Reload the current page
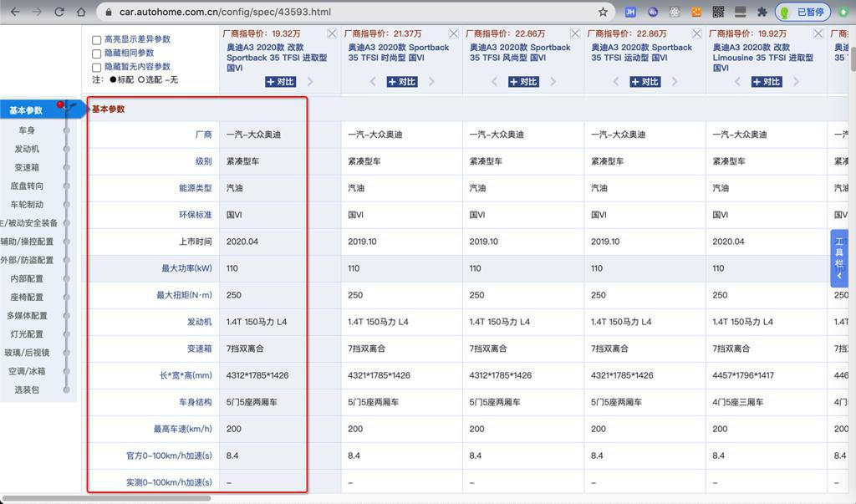 (x=59, y=12)
